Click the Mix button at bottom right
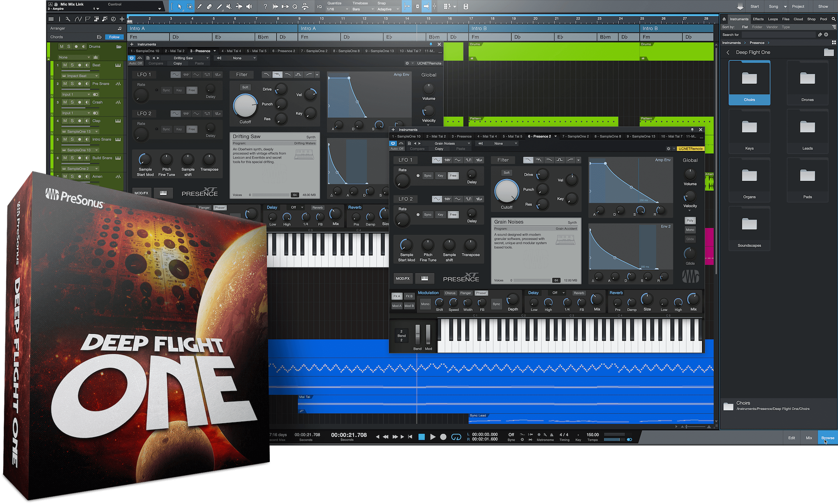Viewport: 838px width, 504px height. click(x=809, y=438)
